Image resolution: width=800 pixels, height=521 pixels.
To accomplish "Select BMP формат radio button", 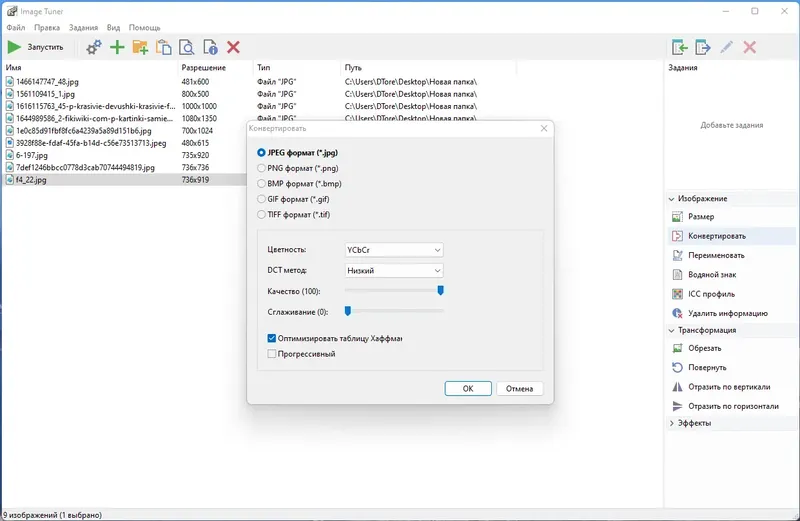I will point(261,184).
